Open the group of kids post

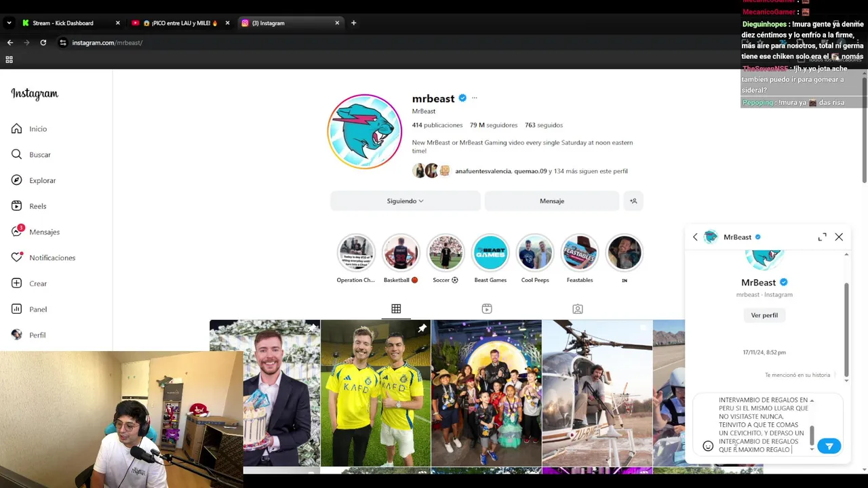tap(486, 393)
